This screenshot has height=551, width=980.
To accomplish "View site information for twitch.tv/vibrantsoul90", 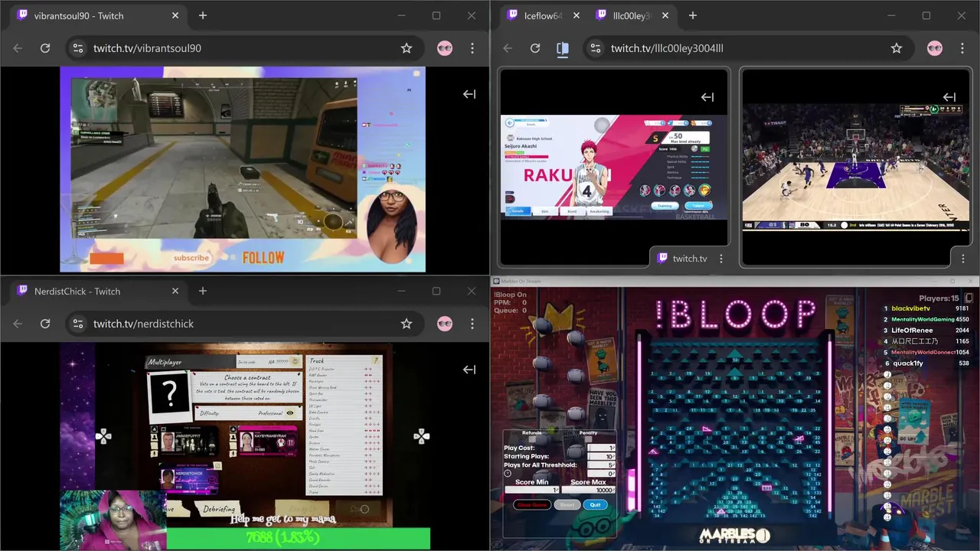I will pos(77,48).
